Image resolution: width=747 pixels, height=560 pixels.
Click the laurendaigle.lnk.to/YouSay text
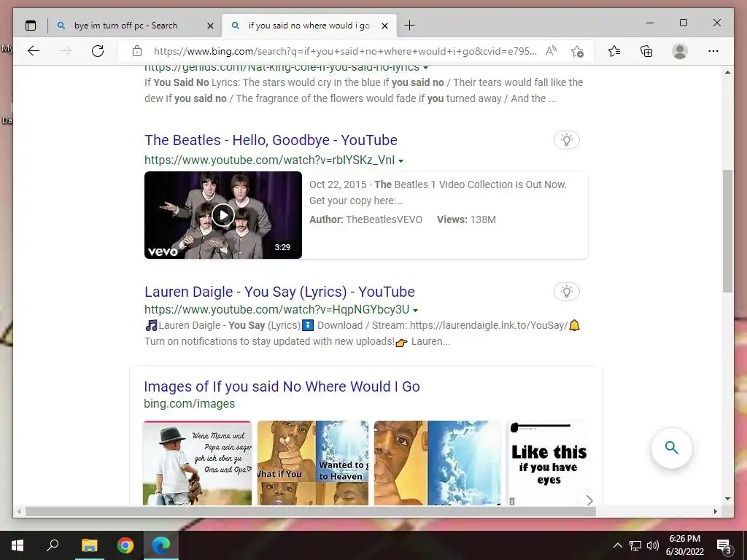click(x=488, y=325)
